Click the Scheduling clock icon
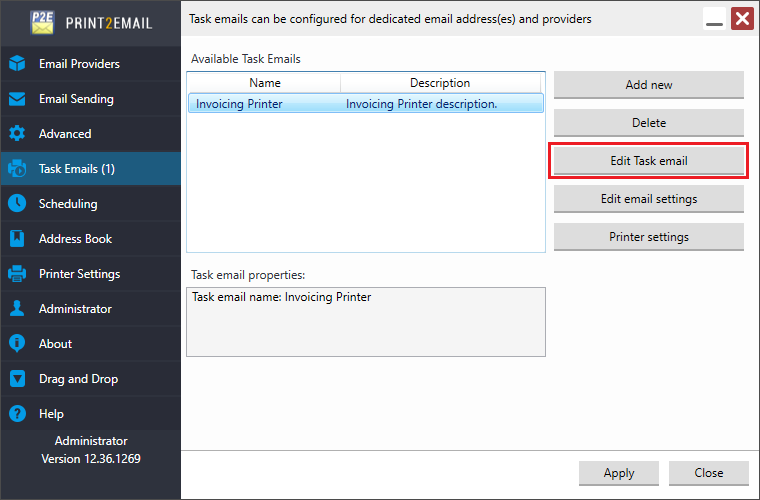 [17, 204]
